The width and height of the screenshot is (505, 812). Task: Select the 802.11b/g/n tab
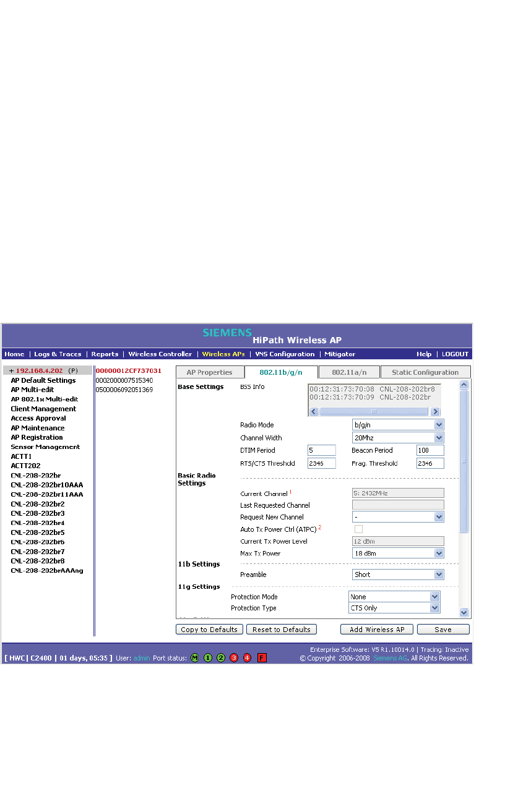281,372
